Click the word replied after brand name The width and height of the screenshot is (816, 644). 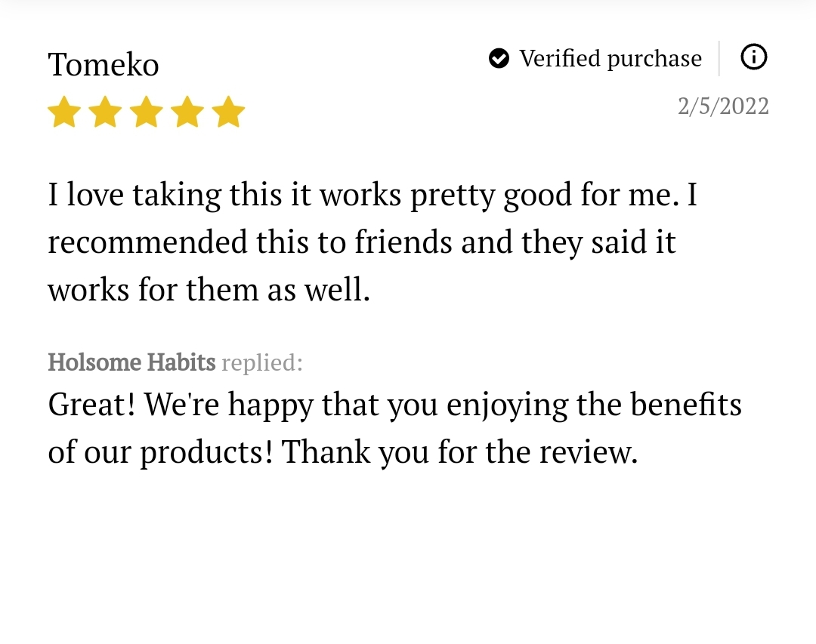tap(261, 362)
